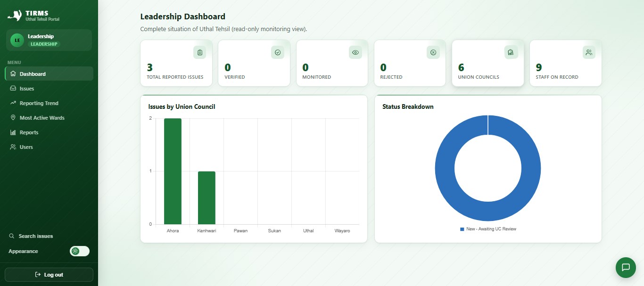Open the Reporting Trend page
Screen dimensions: 644x286
pyautogui.click(x=49, y=103)
